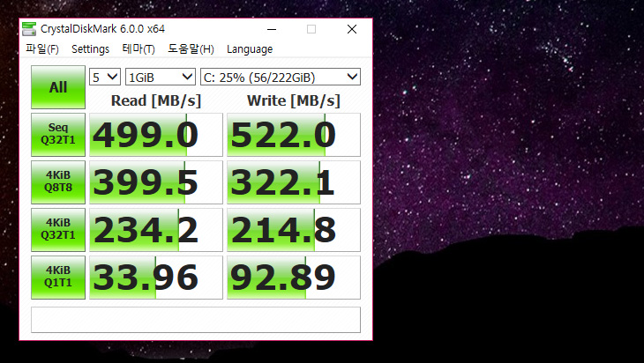Viewport: 644px width, 363px height.
Task: Open the 파일(F) menu
Action: click(x=42, y=49)
